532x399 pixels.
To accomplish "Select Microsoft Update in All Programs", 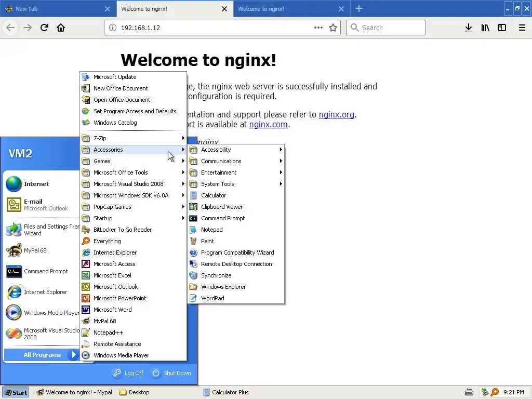I will [x=134, y=77].
